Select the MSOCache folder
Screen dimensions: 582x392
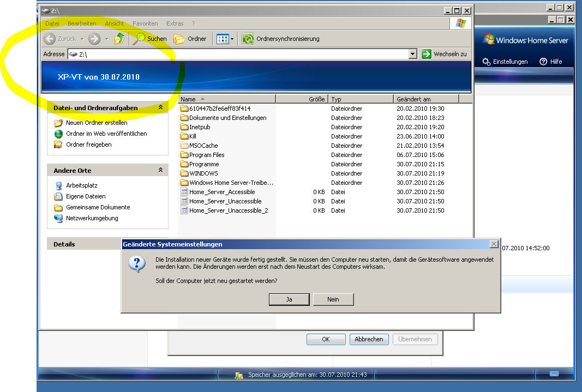(x=199, y=146)
